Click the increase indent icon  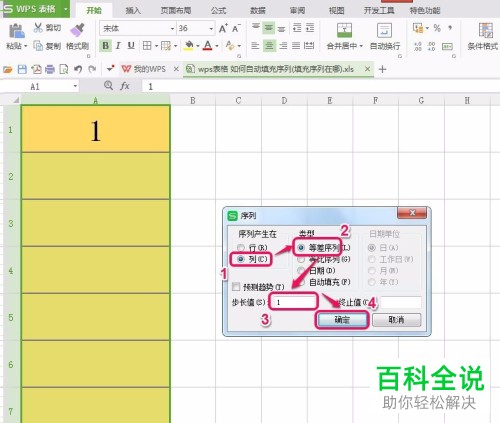310,28
